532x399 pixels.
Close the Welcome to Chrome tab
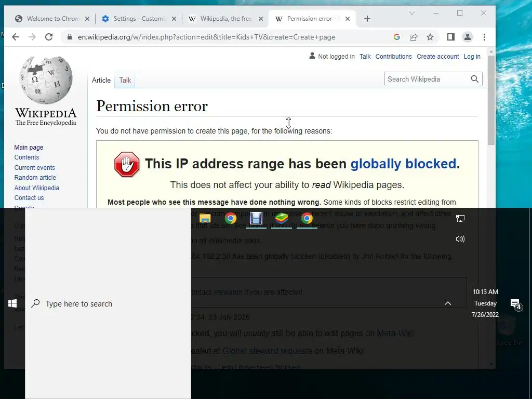tap(87, 19)
